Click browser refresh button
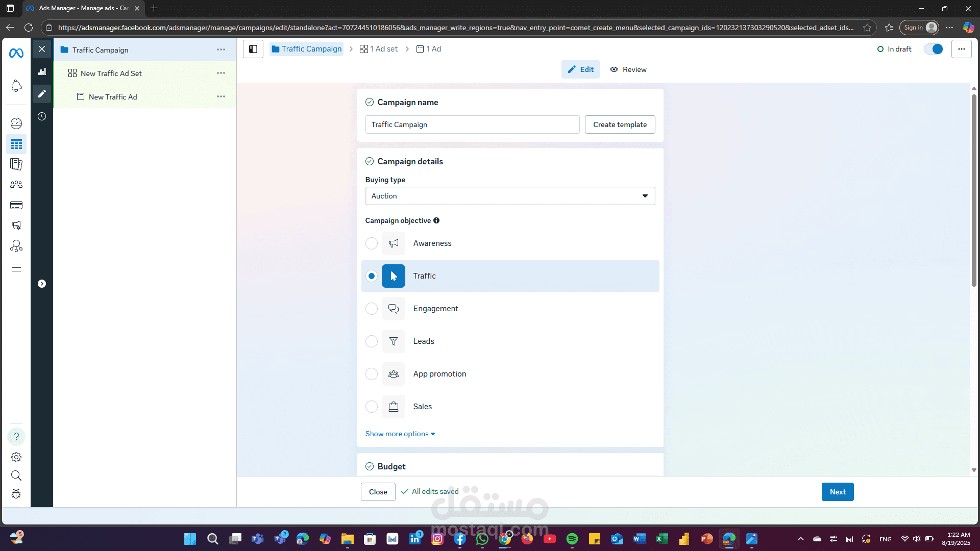980x551 pixels. [29, 28]
